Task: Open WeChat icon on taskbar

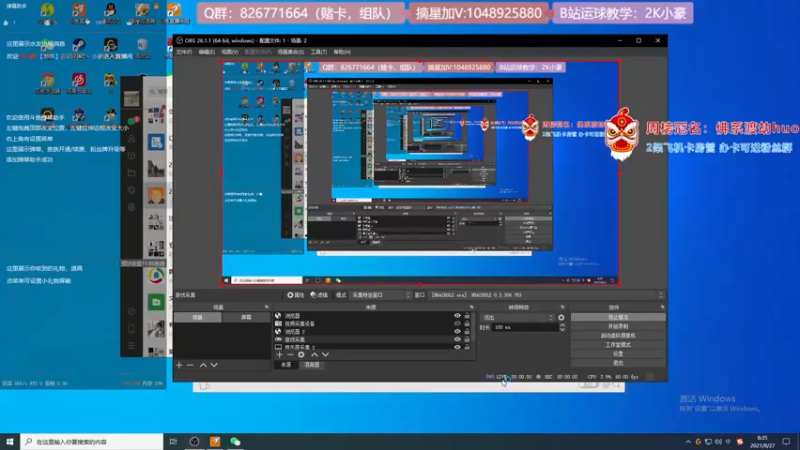Action: point(235,442)
